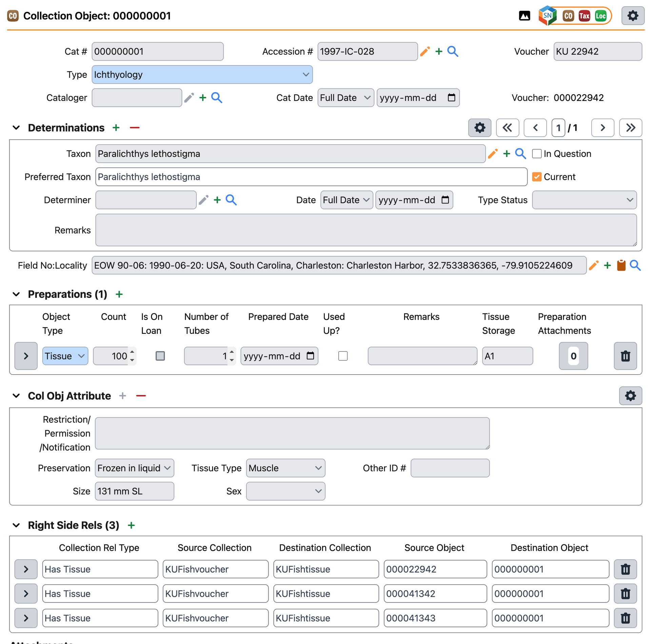Edit the Accession record with pencil icon
This screenshot has width=651, height=644.
(x=425, y=52)
